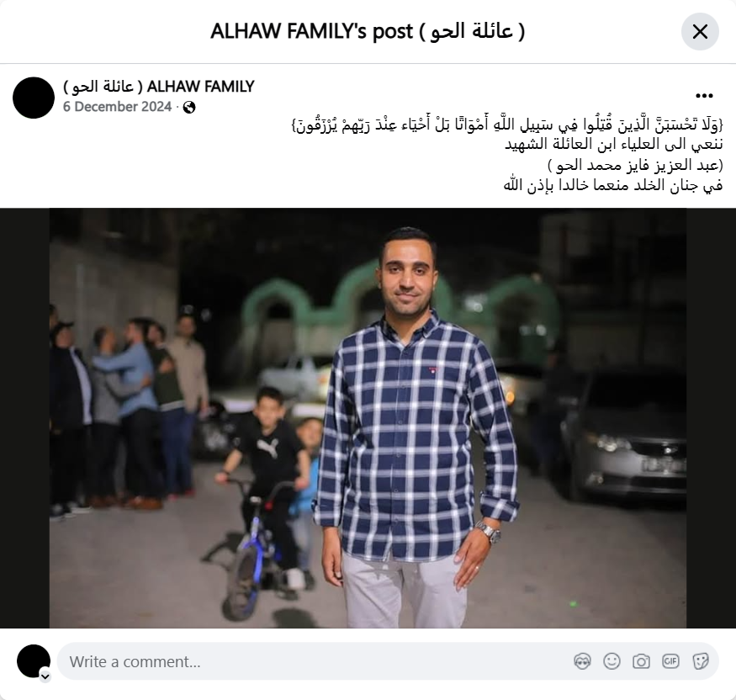Image resolution: width=736 pixels, height=700 pixels.
Task: Open the ALHAW FAMILY page name link
Action: coord(159,87)
